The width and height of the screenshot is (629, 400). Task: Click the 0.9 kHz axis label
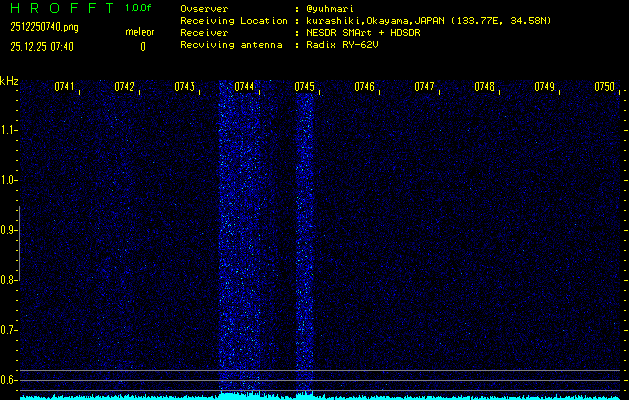tap(6, 230)
